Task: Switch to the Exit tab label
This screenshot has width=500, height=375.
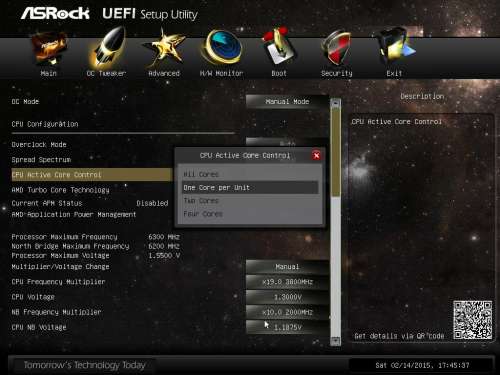Action: 394,73
